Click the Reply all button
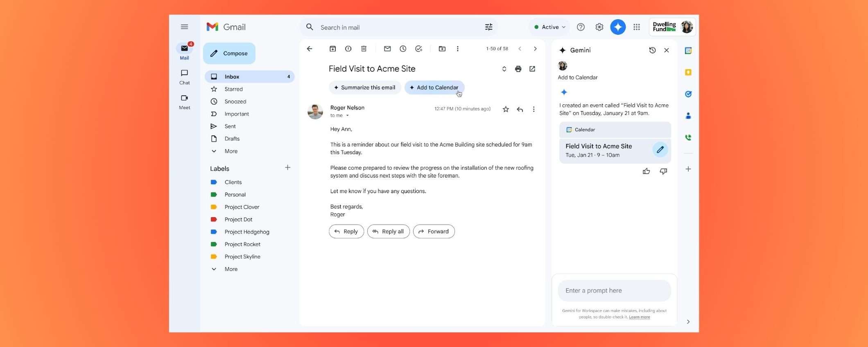868x347 pixels. click(x=389, y=232)
